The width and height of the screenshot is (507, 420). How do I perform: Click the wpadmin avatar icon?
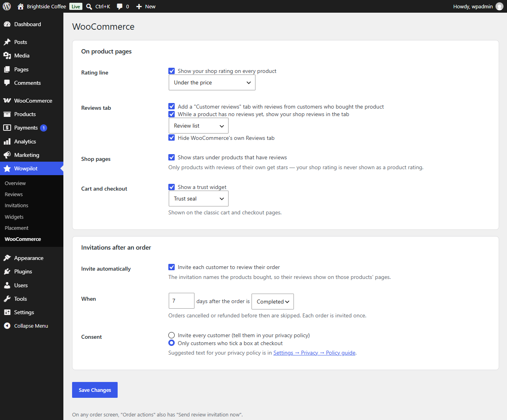(499, 6)
